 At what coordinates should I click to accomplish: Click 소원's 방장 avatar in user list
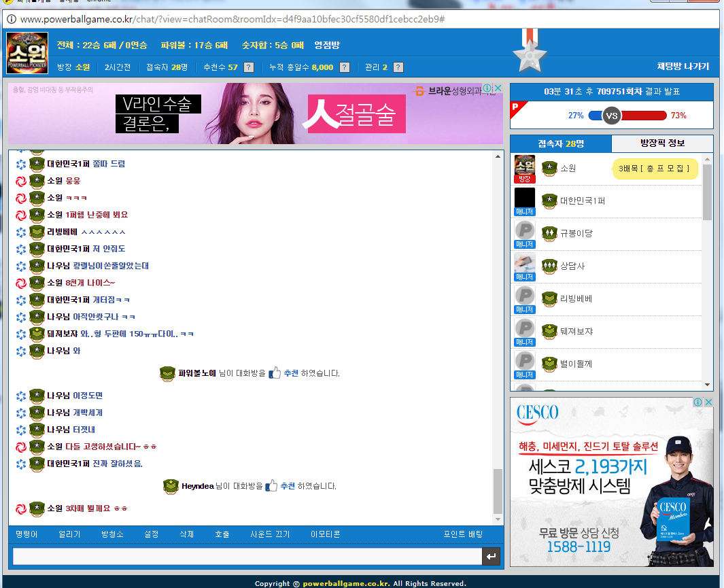525,169
